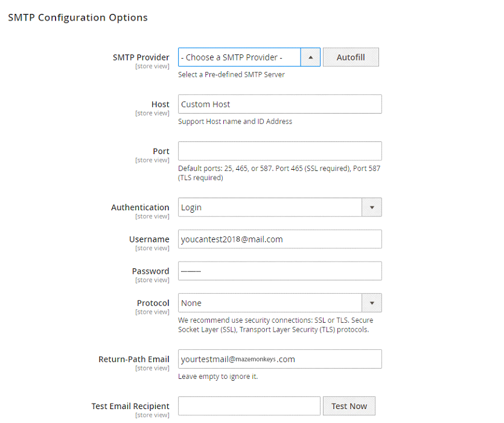504x423 pixels.
Task: Click the SMTP Provider field label
Action: click(x=141, y=57)
